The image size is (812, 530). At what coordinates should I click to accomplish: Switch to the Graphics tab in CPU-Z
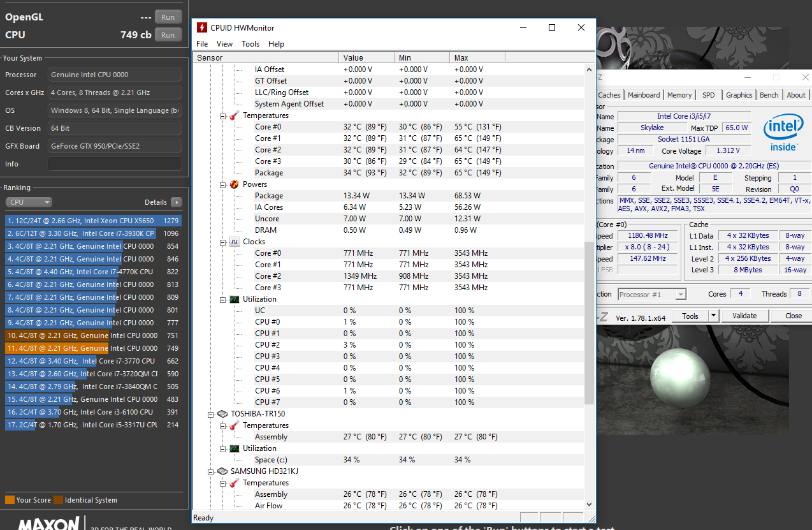[739, 95]
